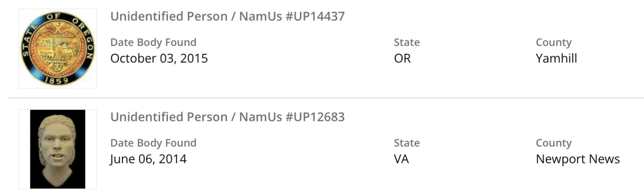Screen dimensions: 644x196
Task: Click the 1859 year on Oregon seal
Action: coord(57,80)
